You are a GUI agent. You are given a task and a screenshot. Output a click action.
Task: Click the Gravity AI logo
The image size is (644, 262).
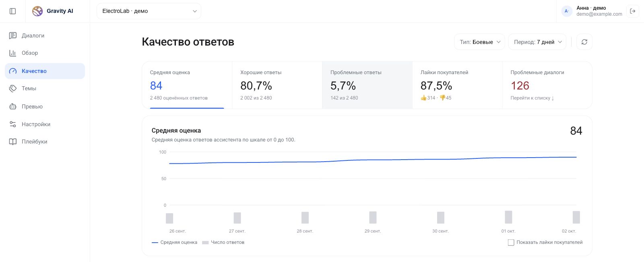37,11
